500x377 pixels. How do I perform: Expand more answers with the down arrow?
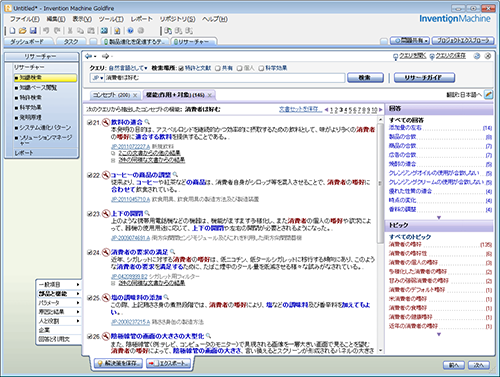pyautogui.click(x=439, y=217)
